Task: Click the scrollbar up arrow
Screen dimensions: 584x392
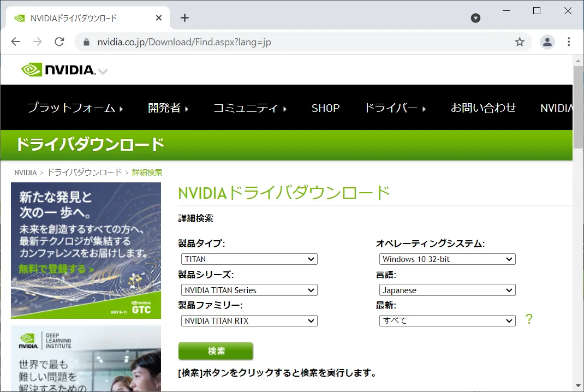Action: tap(578, 61)
